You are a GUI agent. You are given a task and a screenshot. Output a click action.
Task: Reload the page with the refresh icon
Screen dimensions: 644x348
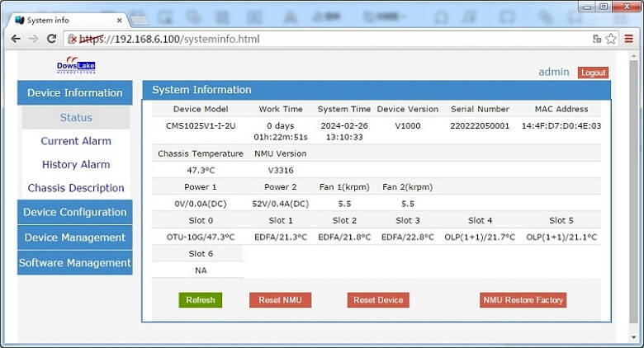click(51, 39)
